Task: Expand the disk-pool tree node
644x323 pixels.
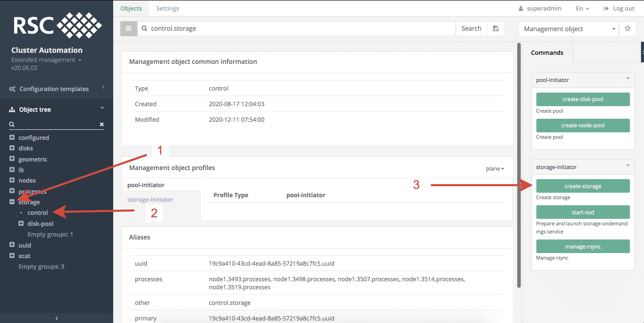Action: (21, 223)
